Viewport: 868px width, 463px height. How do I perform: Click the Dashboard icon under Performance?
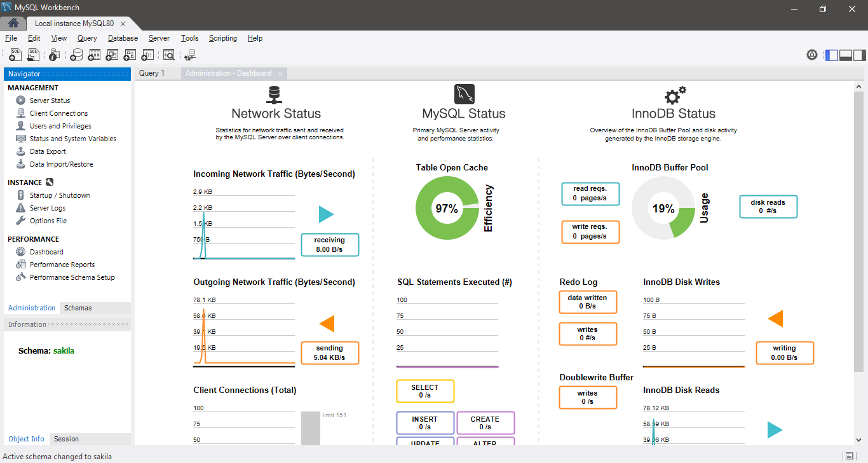click(21, 252)
